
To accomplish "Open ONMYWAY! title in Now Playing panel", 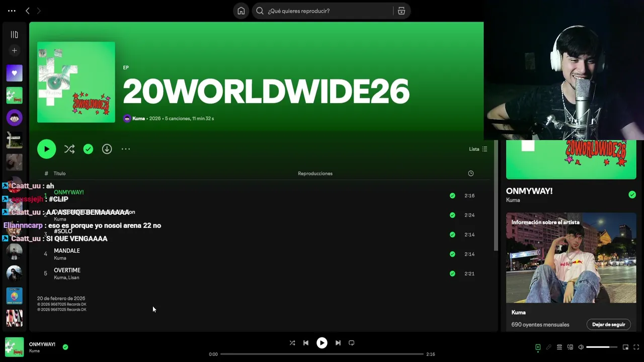I will pyautogui.click(x=529, y=191).
